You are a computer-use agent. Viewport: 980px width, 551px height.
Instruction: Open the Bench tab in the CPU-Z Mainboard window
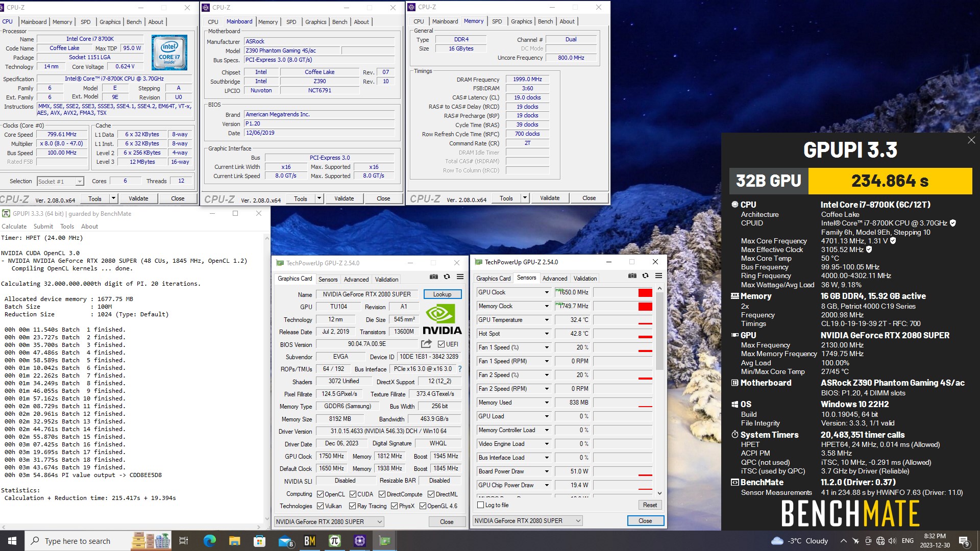pos(339,22)
